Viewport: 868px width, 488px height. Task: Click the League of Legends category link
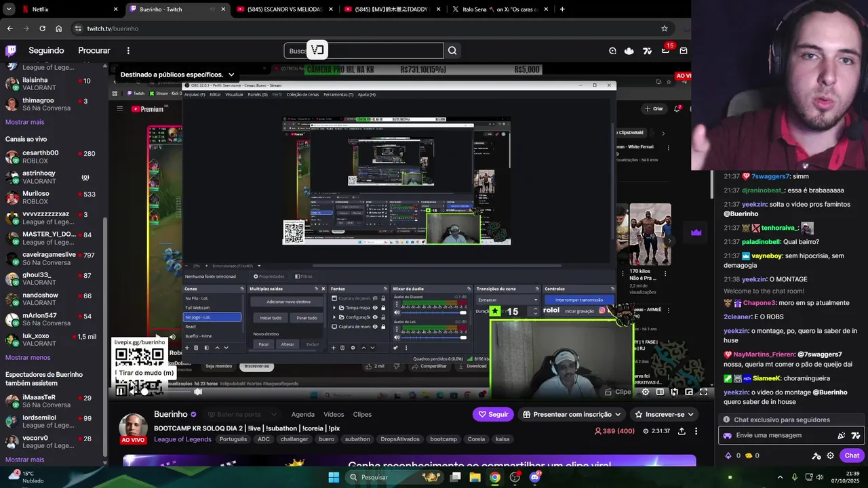click(x=182, y=439)
